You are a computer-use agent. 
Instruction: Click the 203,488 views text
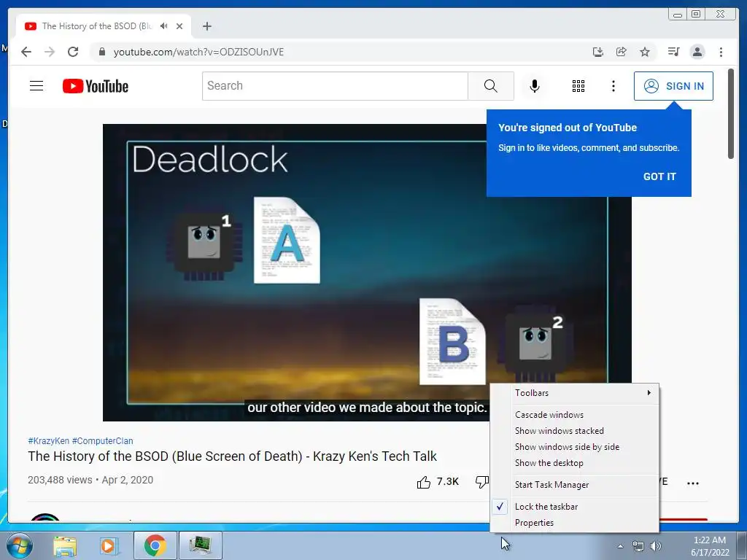point(60,480)
